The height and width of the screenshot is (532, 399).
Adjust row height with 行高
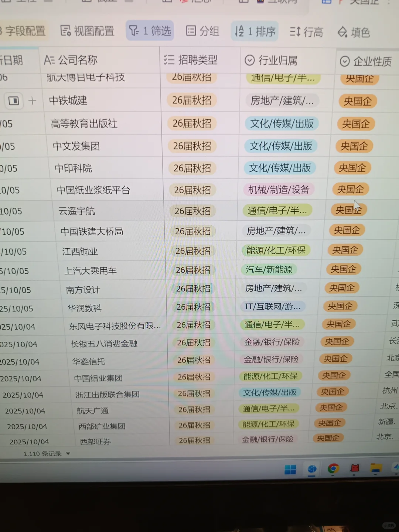(x=306, y=32)
